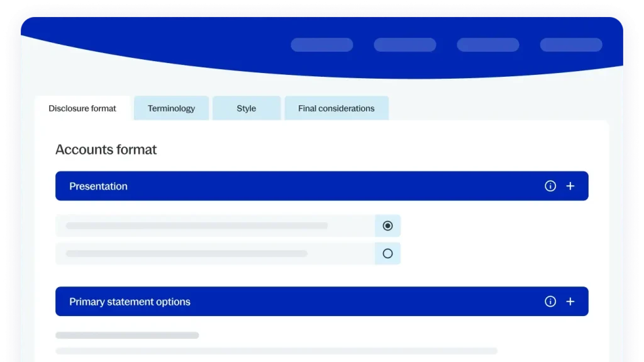Click first option row label under Presentation

point(196,226)
